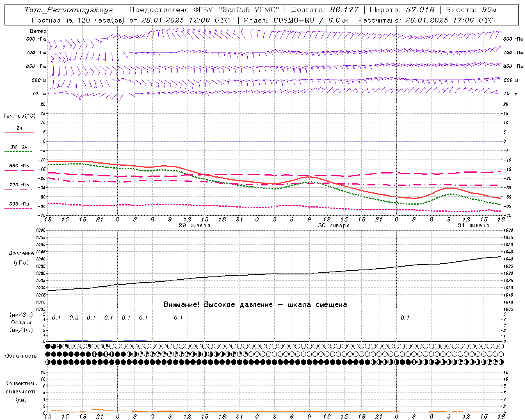Select the (гПа) unit under Давление
Viewport: 525px width, 420px height.
pyautogui.click(x=21, y=262)
